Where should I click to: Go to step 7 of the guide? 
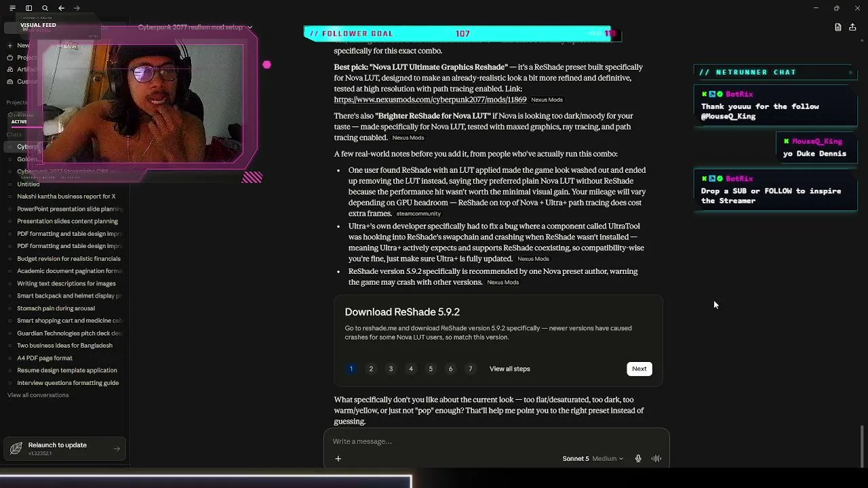(x=470, y=369)
